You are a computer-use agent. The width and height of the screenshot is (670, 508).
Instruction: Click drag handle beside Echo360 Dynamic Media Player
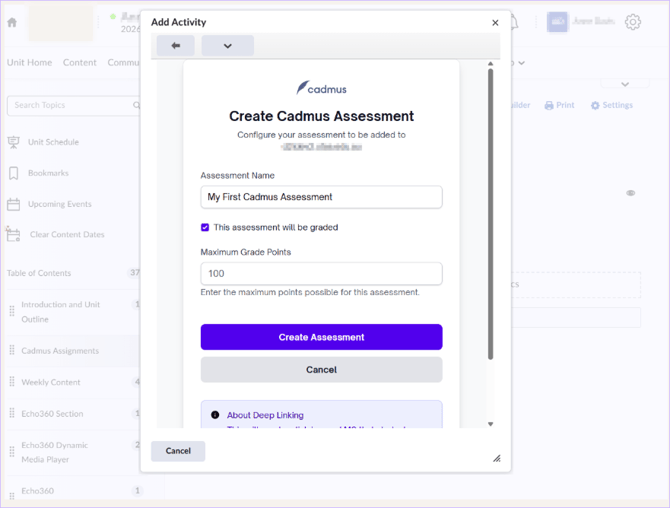[12, 452]
